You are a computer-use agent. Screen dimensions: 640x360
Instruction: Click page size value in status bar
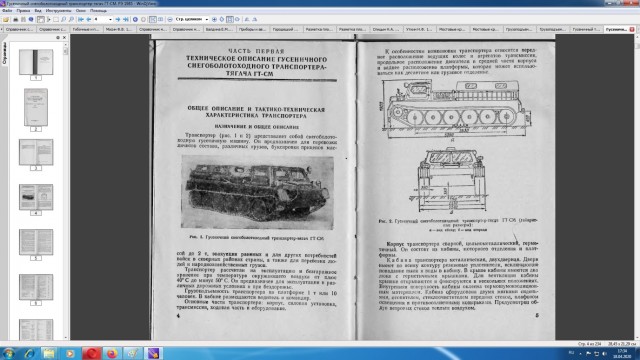click(622, 344)
